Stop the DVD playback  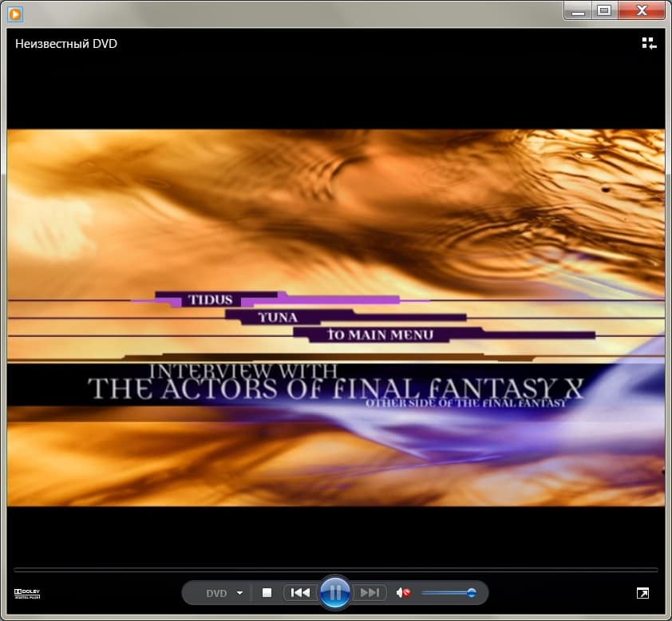[x=267, y=593]
